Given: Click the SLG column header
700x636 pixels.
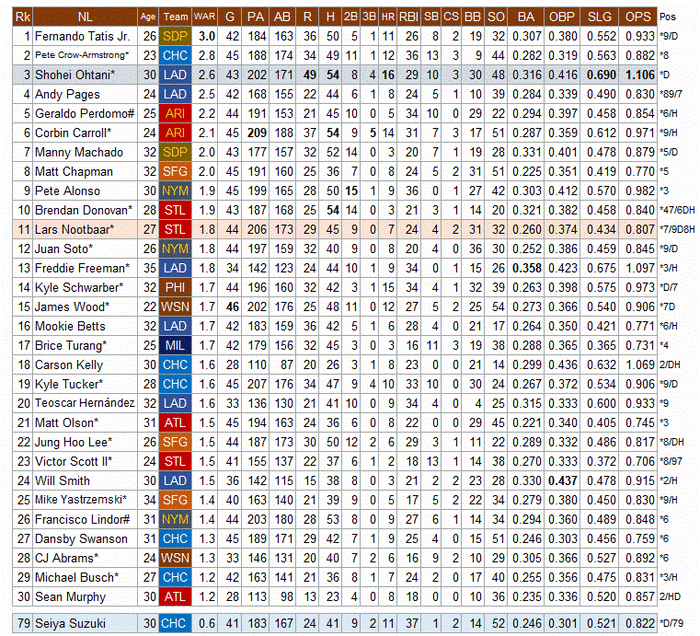Looking at the screenshot, I should [599, 17].
